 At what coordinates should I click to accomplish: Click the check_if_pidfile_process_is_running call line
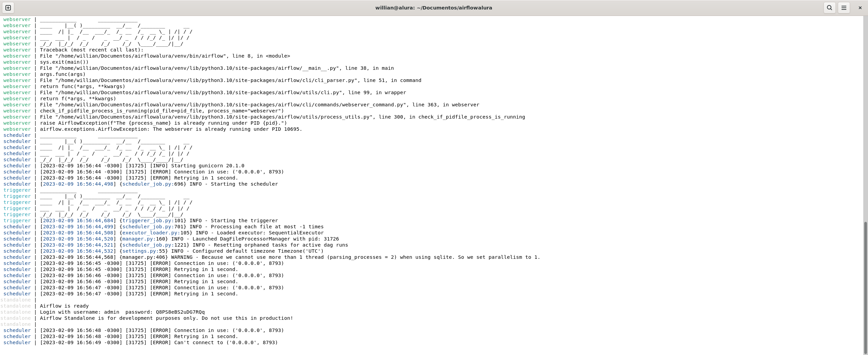click(162, 111)
